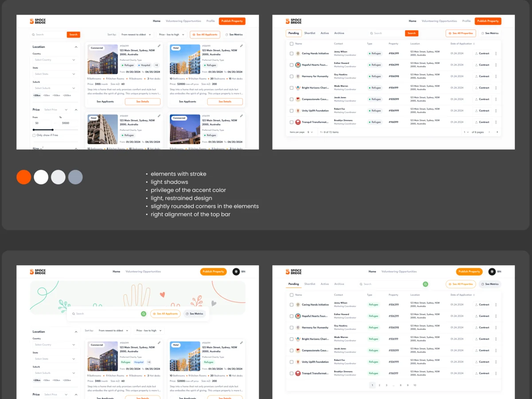The image size is (532, 399).
Task: Open the IBN profile avatar in bottom-right mockup
Action: coord(492,272)
